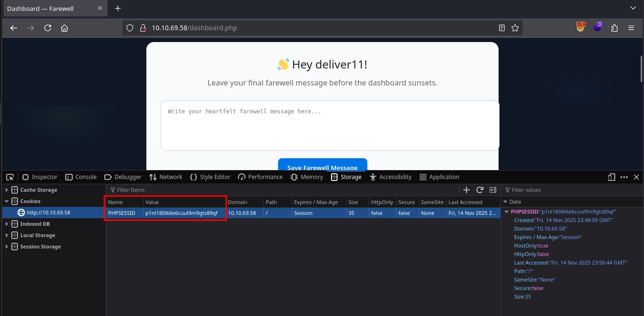Reload the page with the refresh icon
The height and width of the screenshot is (316, 644).
pos(48,28)
